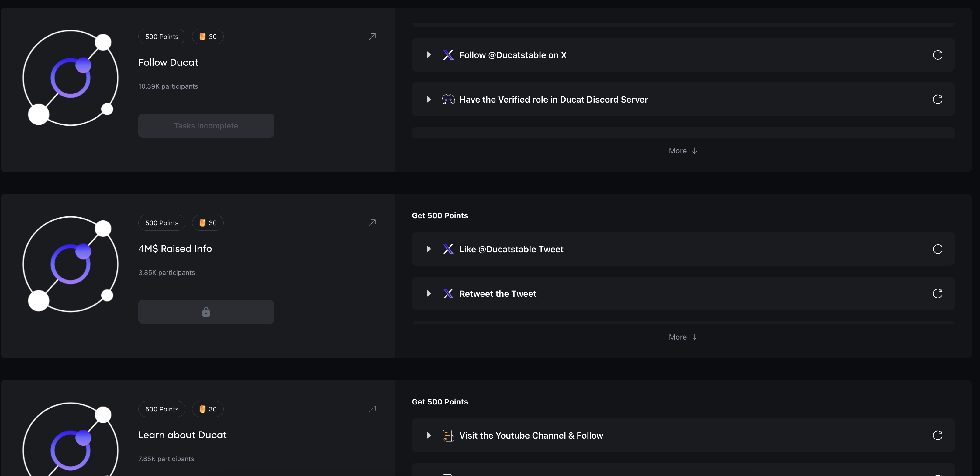
Task: Expand the Discord Verified role task
Action: pyautogui.click(x=429, y=100)
